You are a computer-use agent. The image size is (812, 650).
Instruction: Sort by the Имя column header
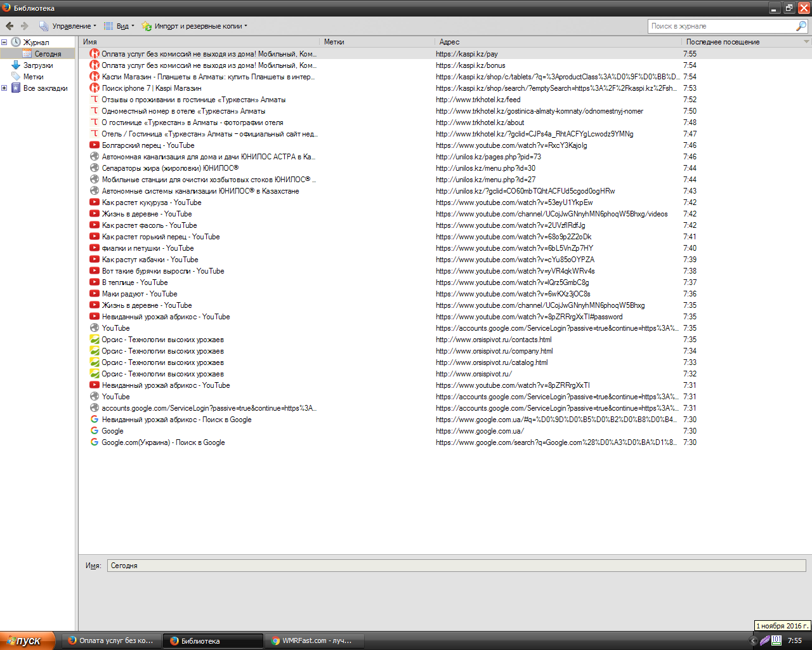tap(199, 42)
